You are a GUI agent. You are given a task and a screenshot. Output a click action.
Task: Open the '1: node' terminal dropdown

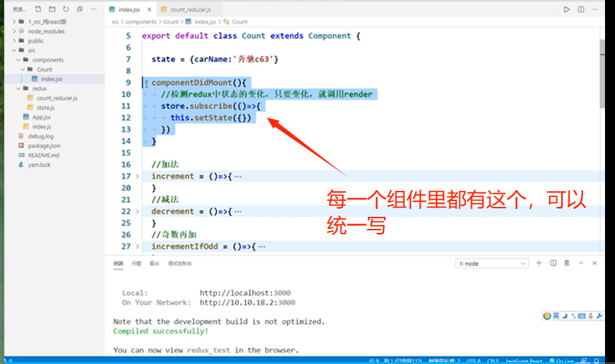(x=492, y=264)
